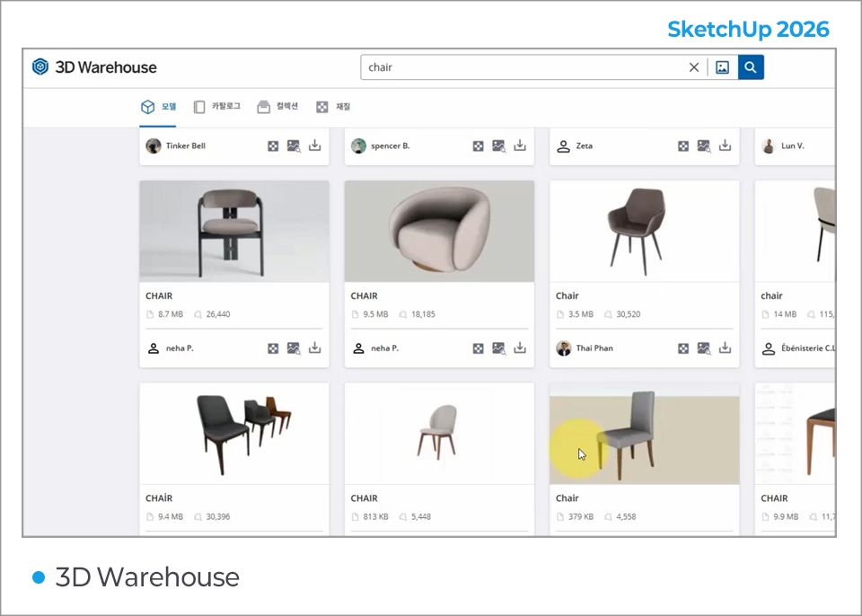Click the CHAIR title above 9.5 MB

pyautogui.click(x=364, y=296)
